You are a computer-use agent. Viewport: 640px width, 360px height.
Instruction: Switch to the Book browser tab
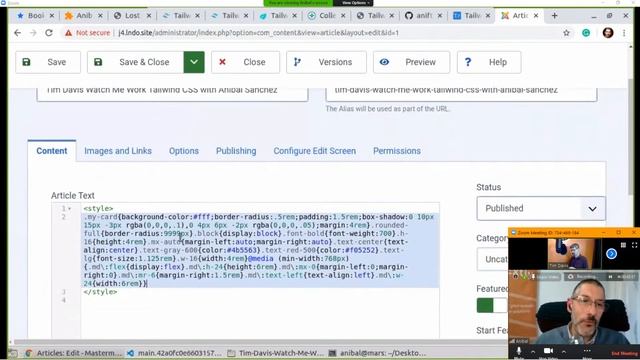point(35,16)
